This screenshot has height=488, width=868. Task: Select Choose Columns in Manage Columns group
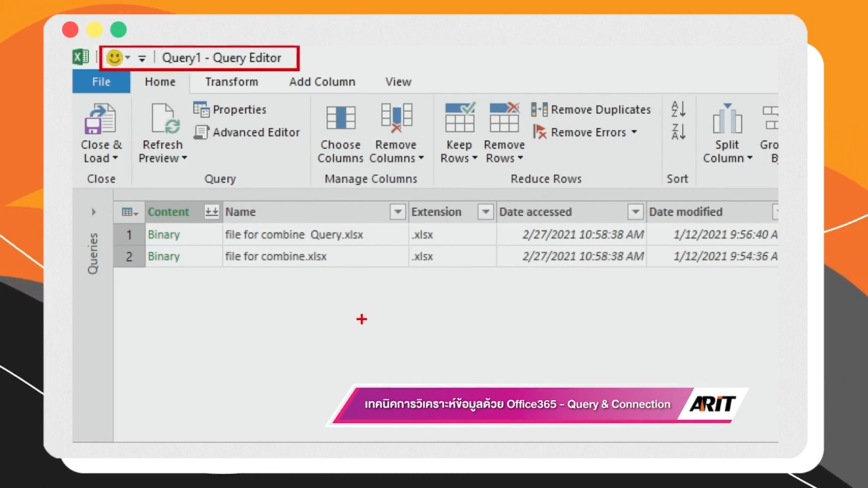[340, 132]
